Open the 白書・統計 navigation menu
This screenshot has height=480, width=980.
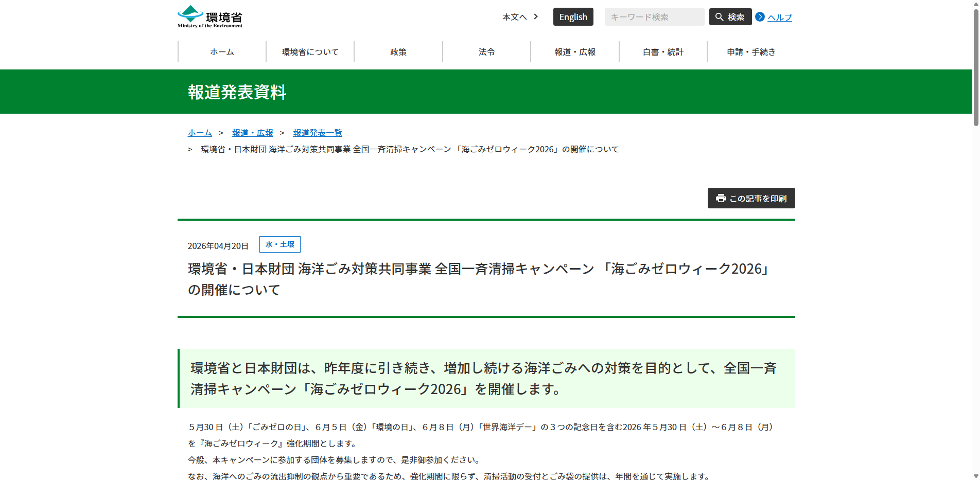pos(662,51)
